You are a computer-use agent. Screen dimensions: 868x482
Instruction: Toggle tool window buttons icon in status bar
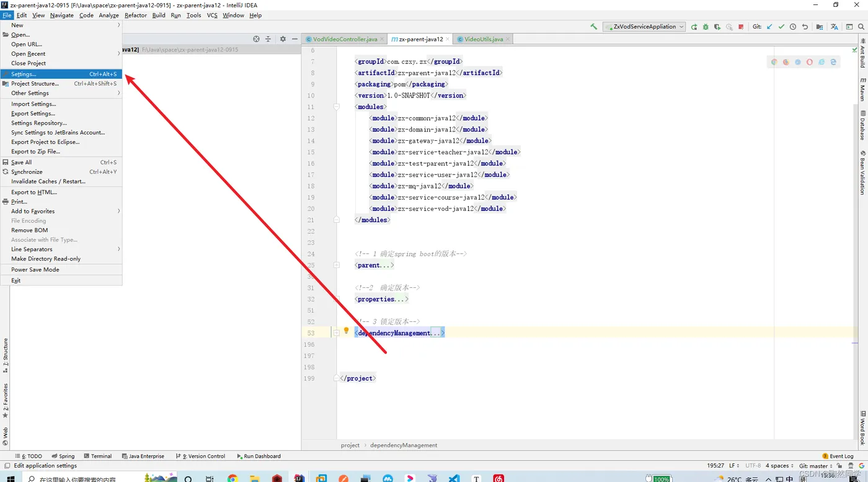(7, 466)
